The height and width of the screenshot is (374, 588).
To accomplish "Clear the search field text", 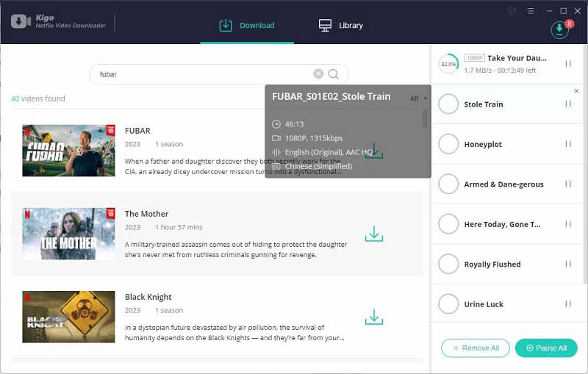I will tap(318, 73).
